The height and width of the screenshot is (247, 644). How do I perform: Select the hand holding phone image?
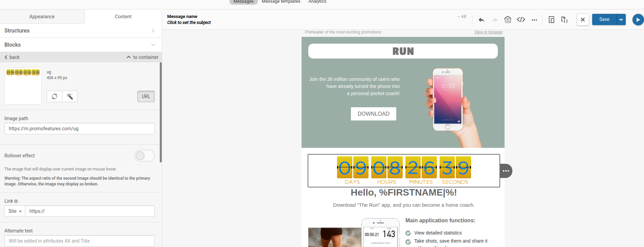click(x=453, y=108)
